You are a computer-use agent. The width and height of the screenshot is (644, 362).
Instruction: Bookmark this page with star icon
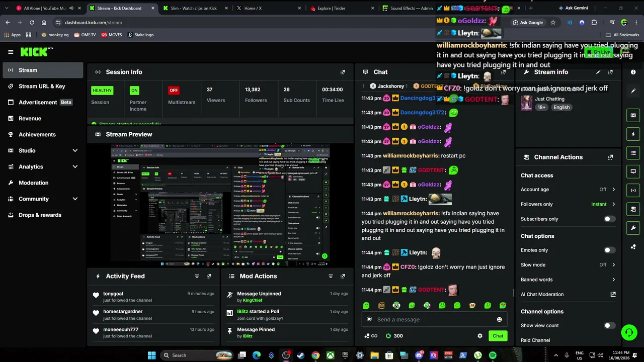click(553, 23)
